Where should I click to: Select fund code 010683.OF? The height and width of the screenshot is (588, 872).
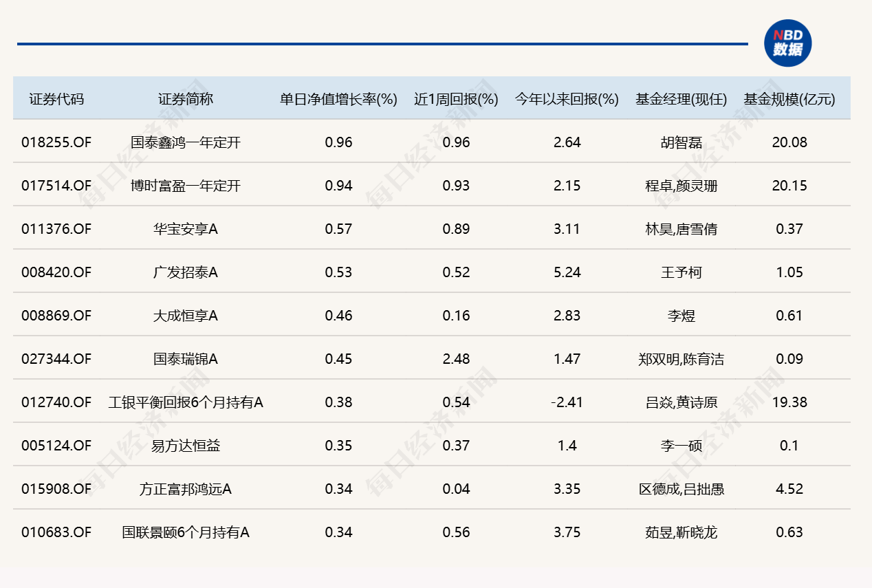[x=56, y=532]
